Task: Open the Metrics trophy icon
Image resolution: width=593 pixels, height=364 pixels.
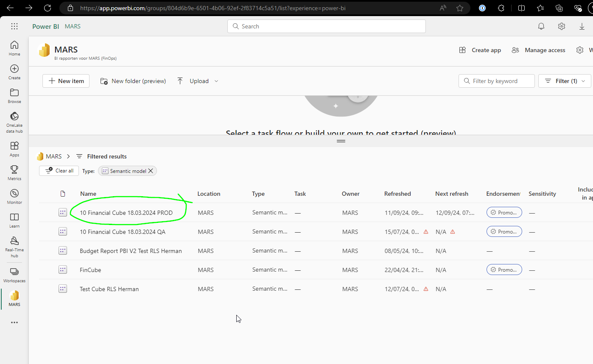Action: [x=14, y=172]
